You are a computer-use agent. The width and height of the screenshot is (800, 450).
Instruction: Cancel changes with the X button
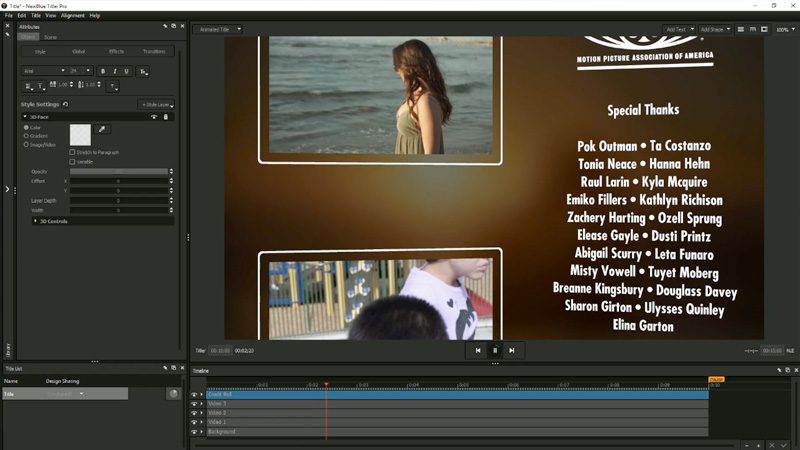tap(772, 445)
